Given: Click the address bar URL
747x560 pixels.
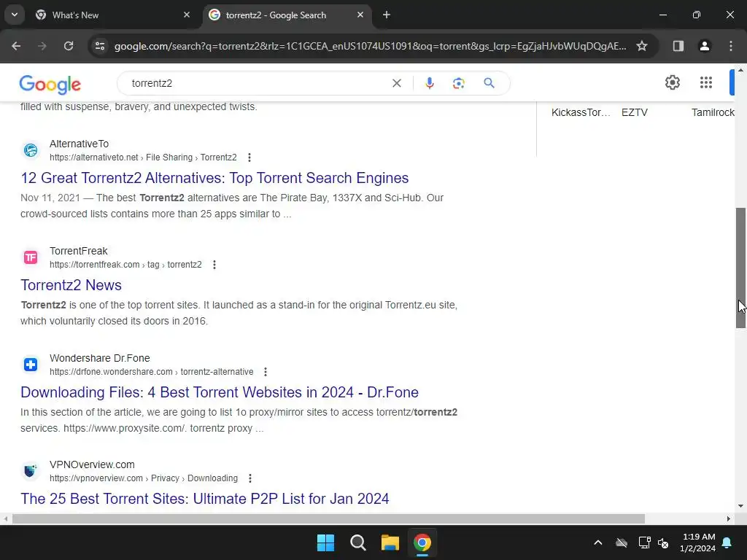Looking at the screenshot, I should [x=370, y=46].
